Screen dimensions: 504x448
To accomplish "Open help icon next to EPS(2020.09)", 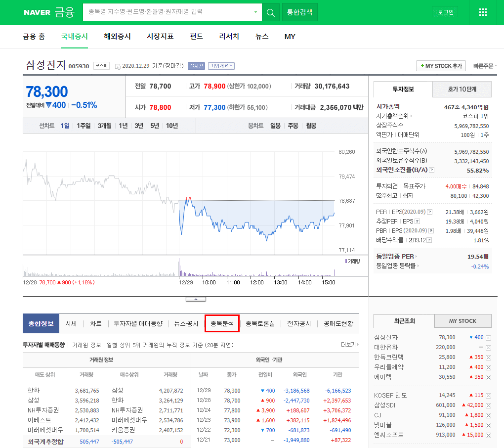I will click(429, 212).
